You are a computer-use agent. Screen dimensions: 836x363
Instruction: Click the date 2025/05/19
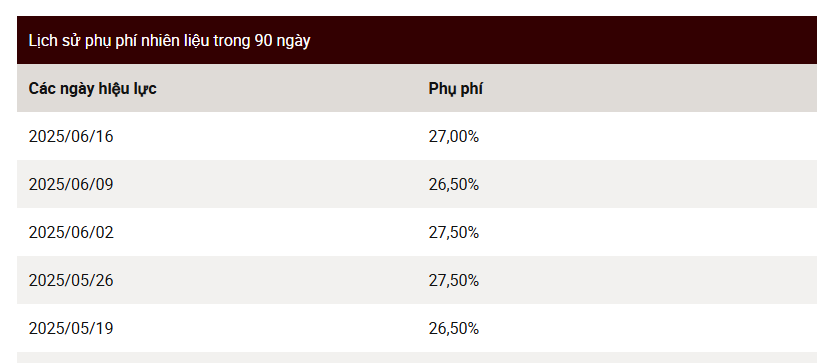coord(71,328)
